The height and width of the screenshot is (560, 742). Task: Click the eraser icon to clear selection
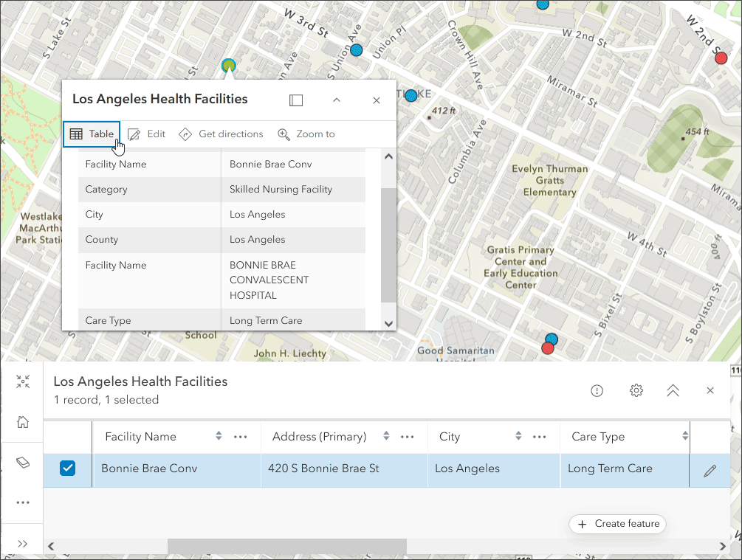pyautogui.click(x=23, y=463)
